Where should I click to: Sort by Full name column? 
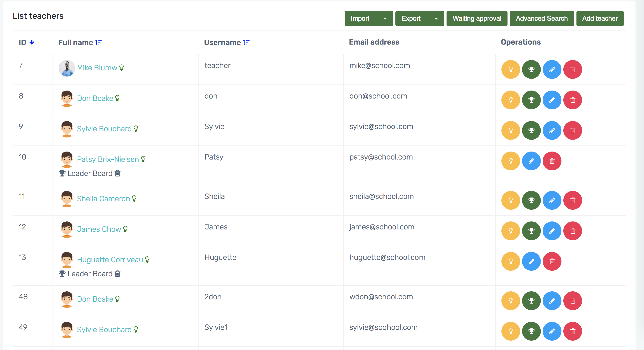[98, 42]
